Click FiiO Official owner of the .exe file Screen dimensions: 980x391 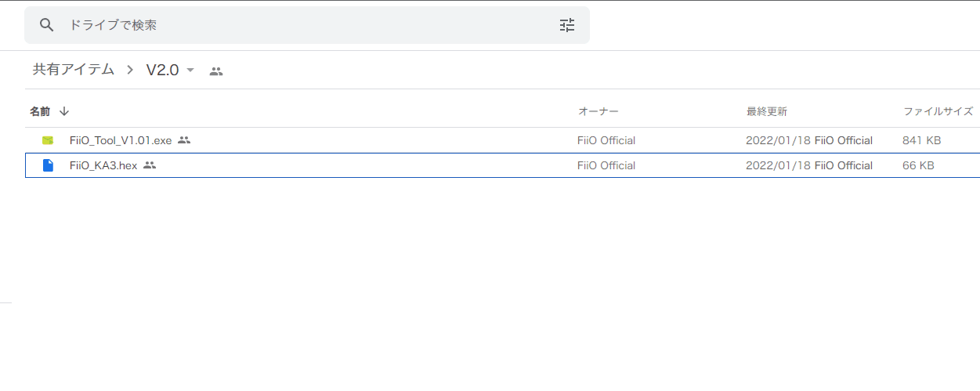(x=606, y=140)
